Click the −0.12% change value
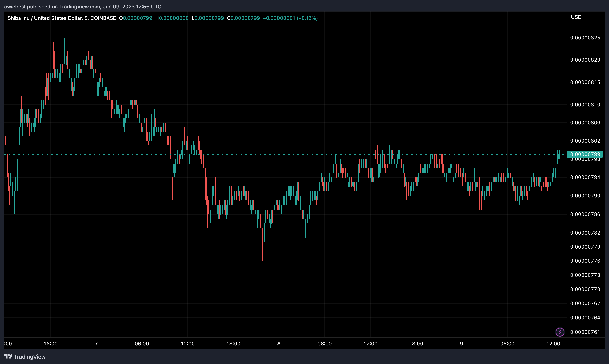 click(307, 18)
